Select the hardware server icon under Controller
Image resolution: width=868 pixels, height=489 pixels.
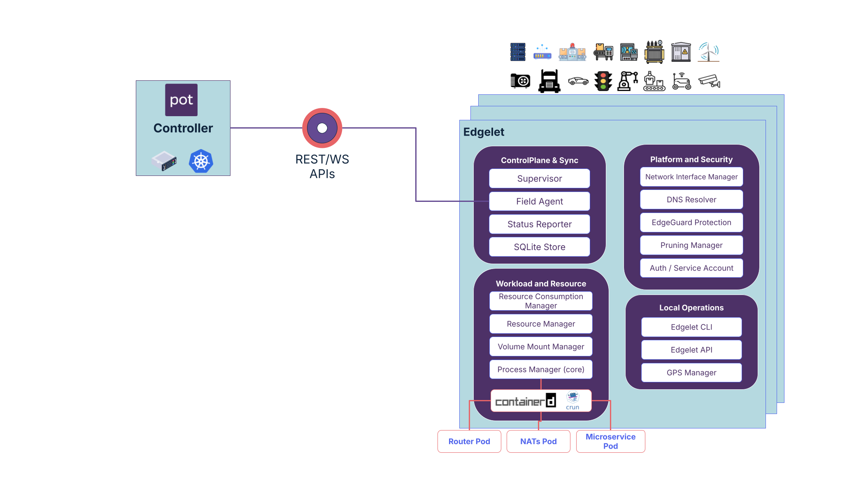(164, 161)
